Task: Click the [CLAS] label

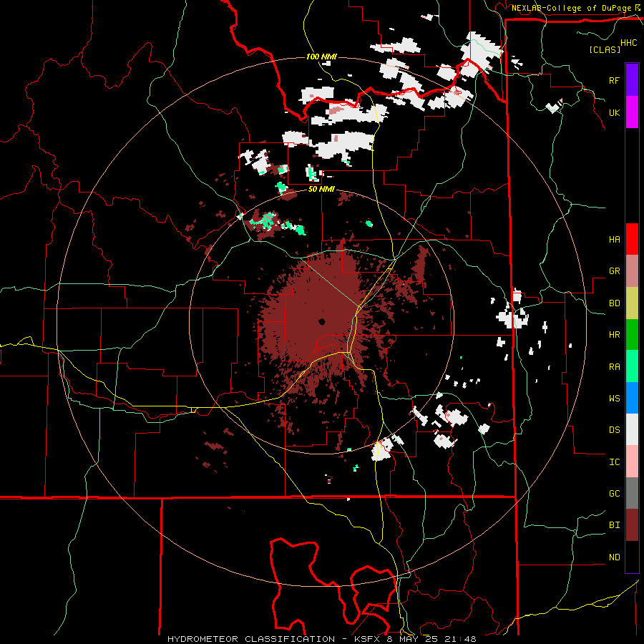Action: [604, 49]
